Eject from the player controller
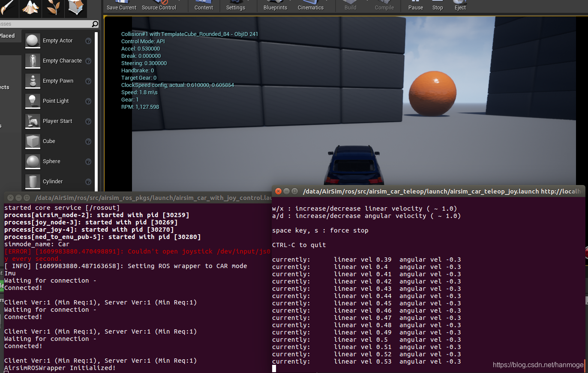Image resolution: width=588 pixels, height=373 pixels. [x=460, y=6]
